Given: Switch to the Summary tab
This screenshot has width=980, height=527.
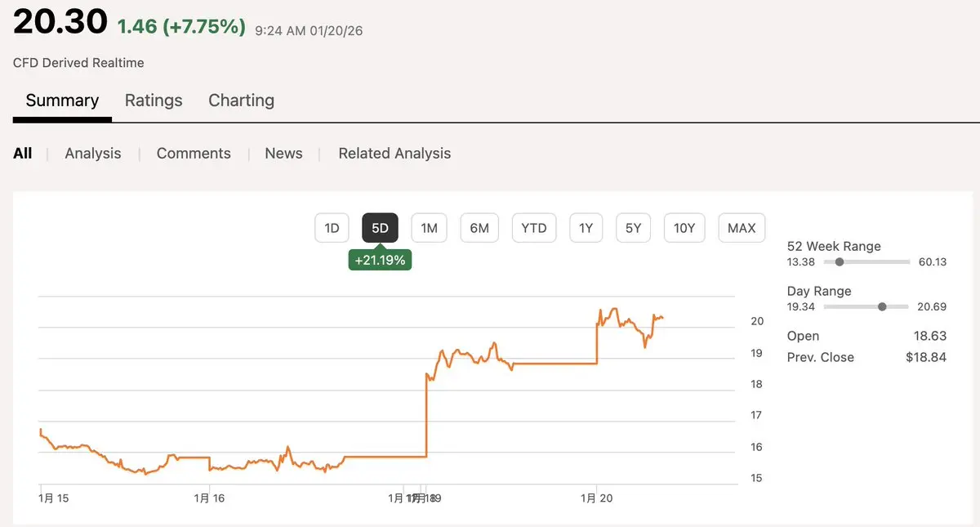Looking at the screenshot, I should pos(62,100).
